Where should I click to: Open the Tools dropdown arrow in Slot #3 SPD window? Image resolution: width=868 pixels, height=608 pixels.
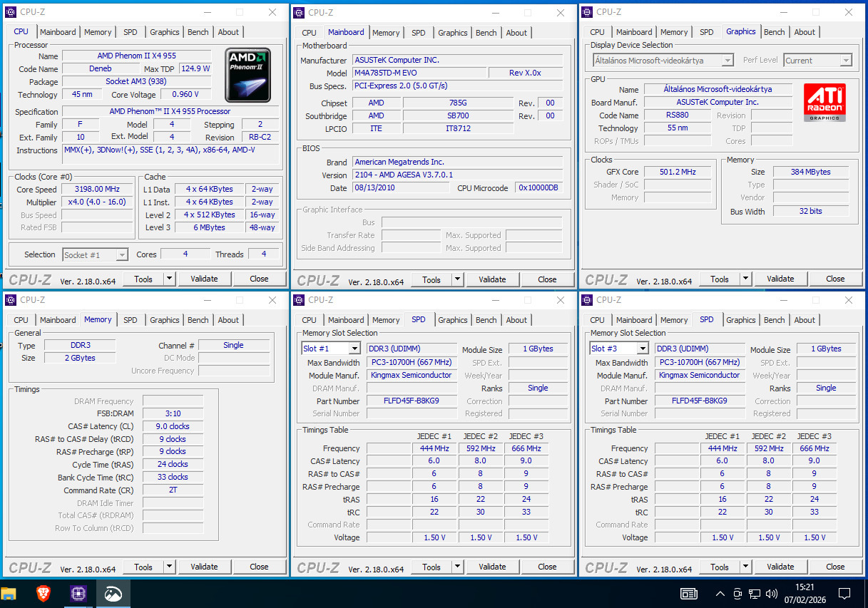(745, 567)
